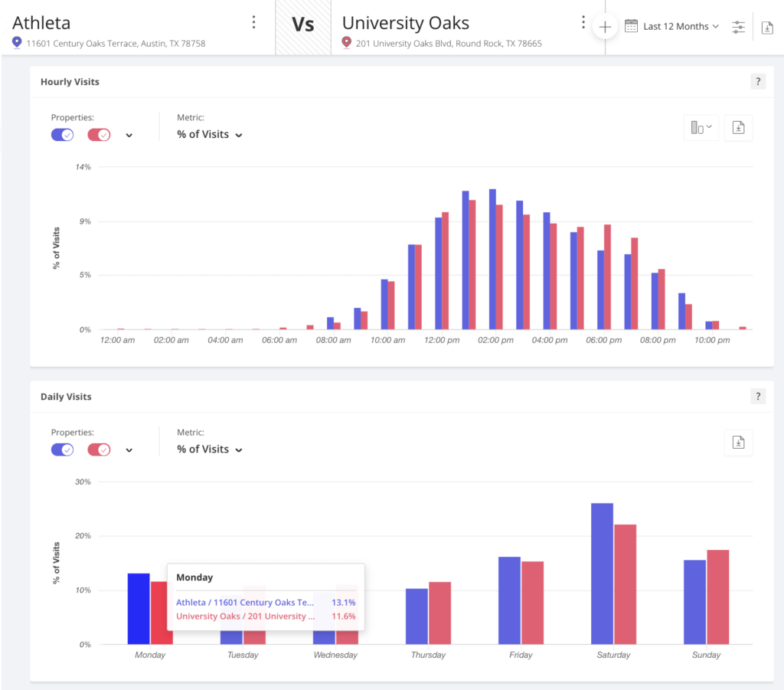
Task: Toggle blue Athleta property in Daily Visits
Action: point(63,450)
